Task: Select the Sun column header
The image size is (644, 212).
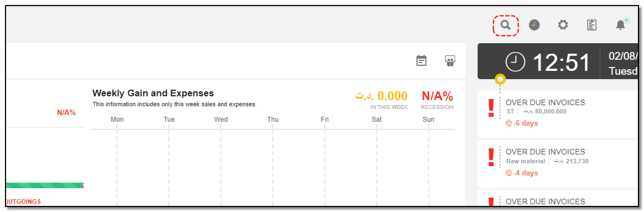Action: pyautogui.click(x=428, y=120)
